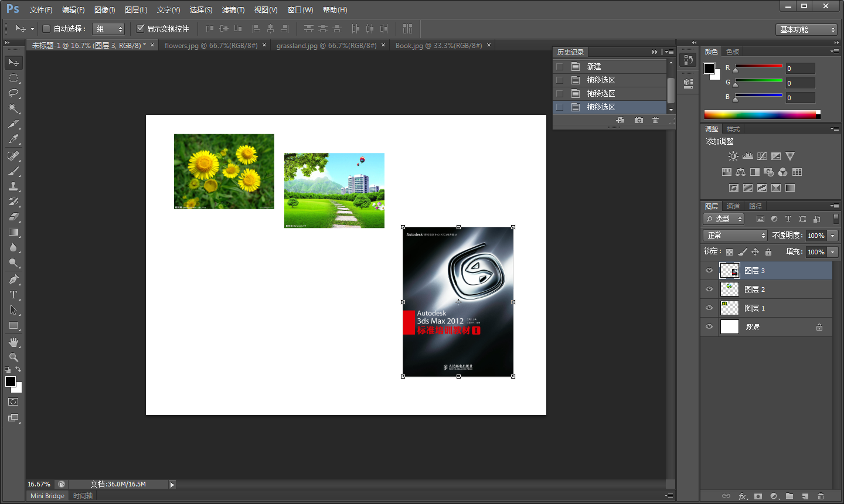
Task: Select the Elliptical Marquee tool
Action: tap(13, 78)
